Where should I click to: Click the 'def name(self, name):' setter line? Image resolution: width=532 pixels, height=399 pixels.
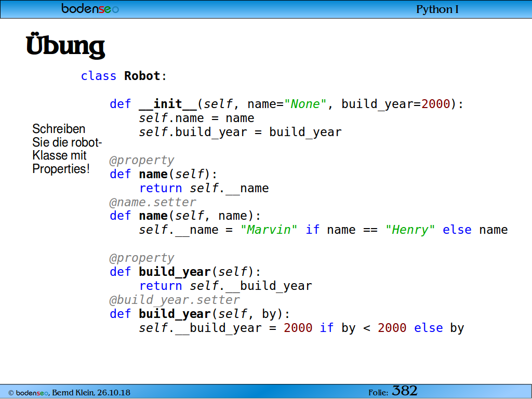click(x=185, y=216)
